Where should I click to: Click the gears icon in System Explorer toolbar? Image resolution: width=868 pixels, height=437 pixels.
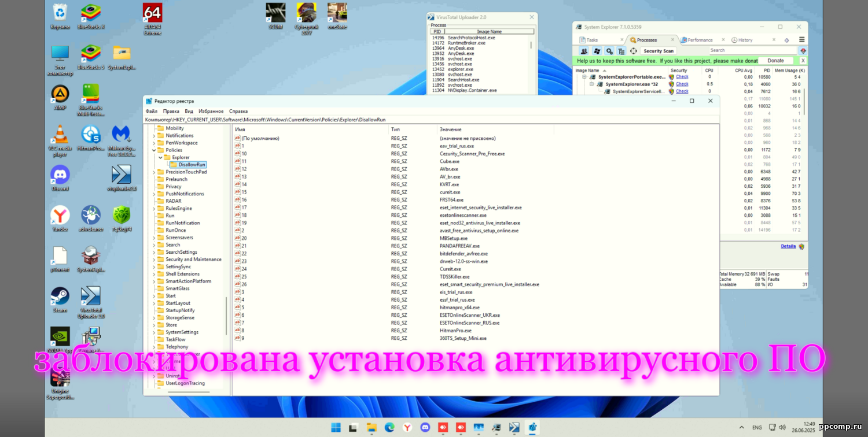pyautogui.click(x=609, y=51)
